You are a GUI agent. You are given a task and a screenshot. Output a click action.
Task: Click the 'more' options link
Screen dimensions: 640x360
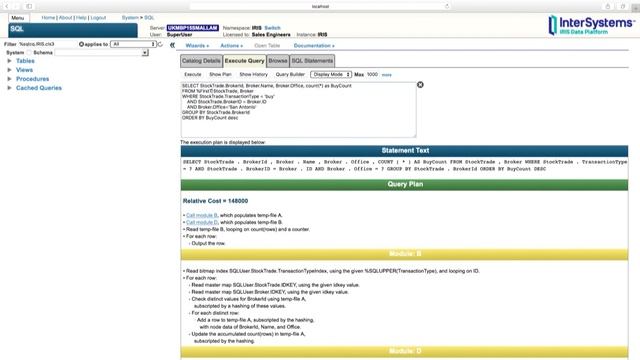click(387, 75)
